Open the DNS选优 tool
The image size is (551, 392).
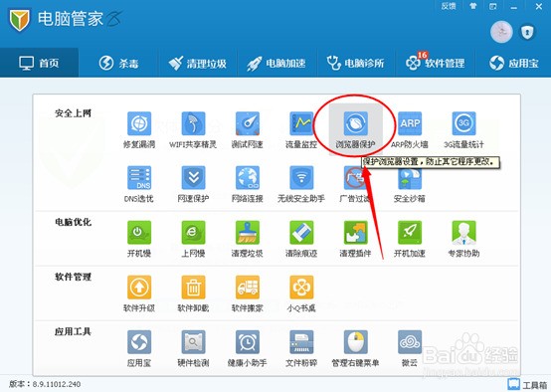[x=139, y=178]
